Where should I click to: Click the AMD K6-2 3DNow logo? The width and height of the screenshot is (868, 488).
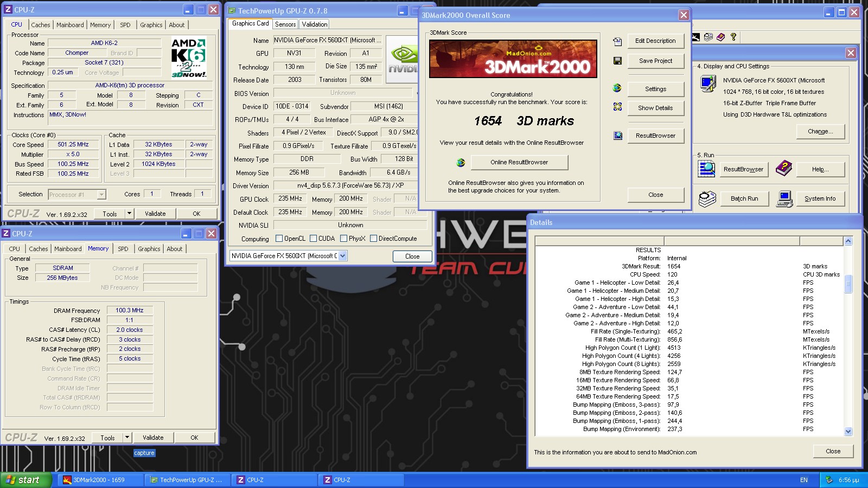click(x=189, y=57)
